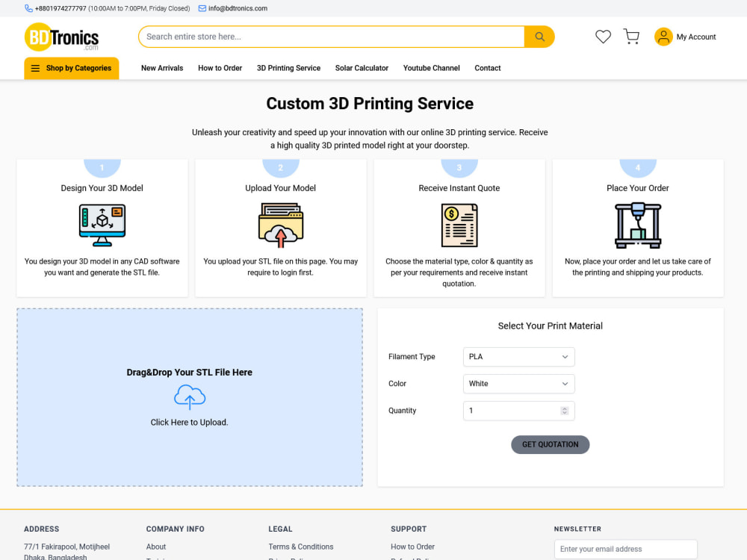Select 3D Printing Service nav item
This screenshot has height=560, width=747.
click(288, 68)
